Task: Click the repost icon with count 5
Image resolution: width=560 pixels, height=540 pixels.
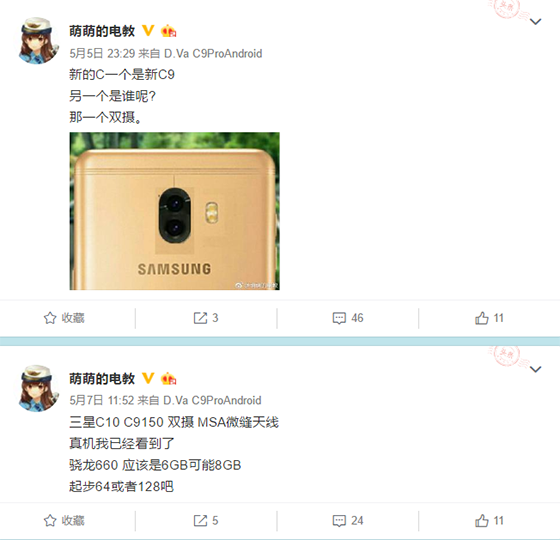Action: (x=200, y=520)
